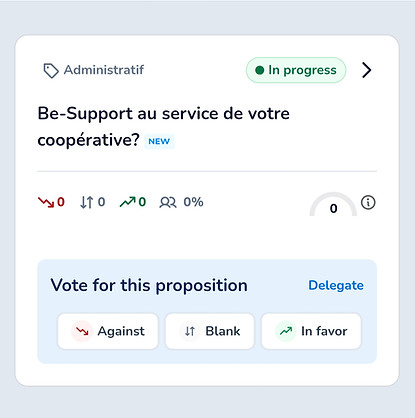This screenshot has height=418, width=415.
Task: Vote Against this proposition
Action: [x=108, y=331]
